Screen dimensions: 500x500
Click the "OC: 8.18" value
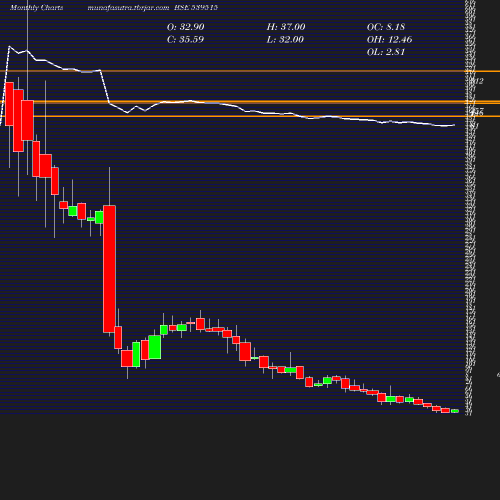386,27
